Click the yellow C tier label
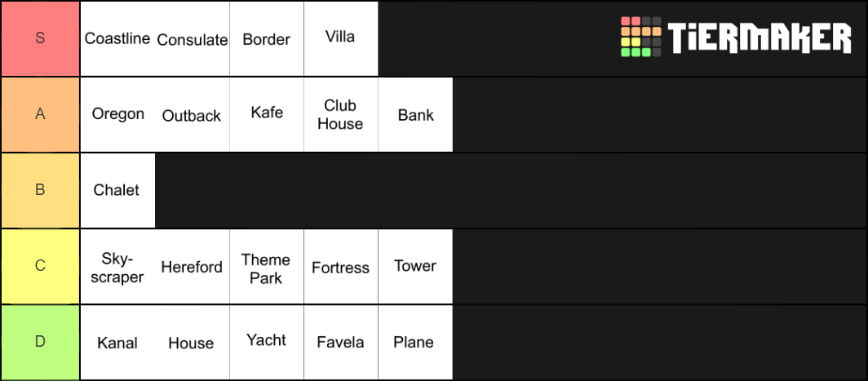 [x=40, y=266]
